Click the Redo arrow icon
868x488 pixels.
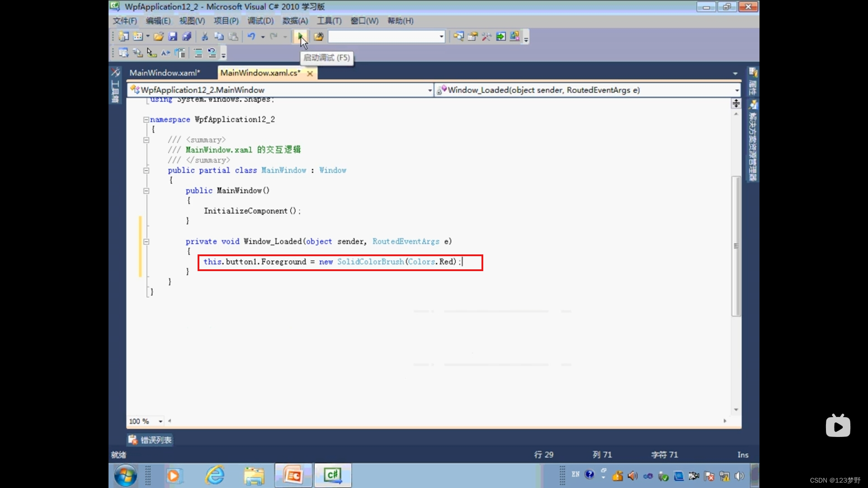(274, 37)
